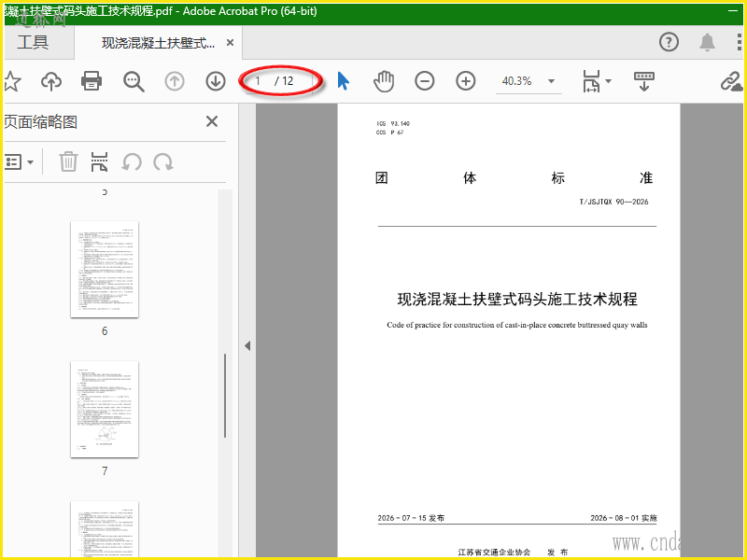The width and height of the screenshot is (747, 560).
Task: Zoom in with the plus button
Action: (465, 81)
